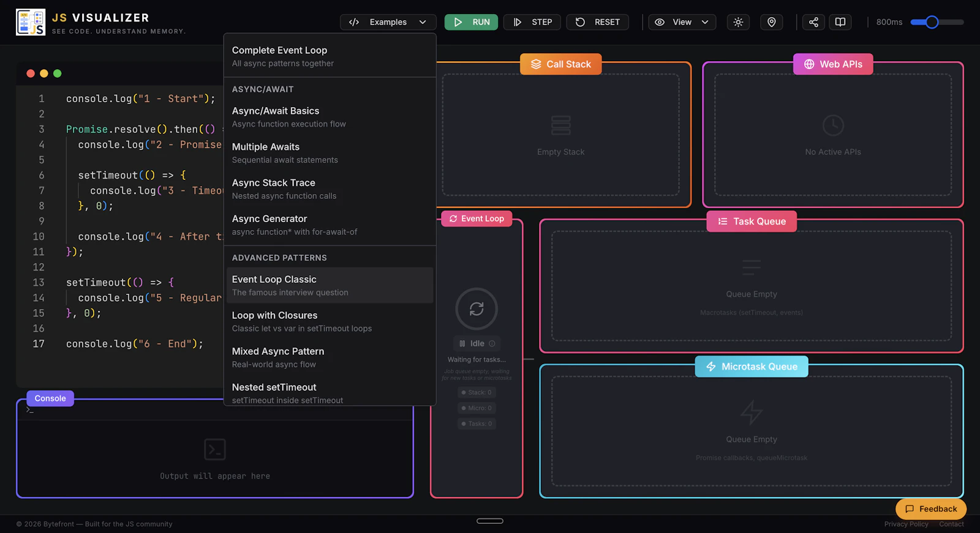This screenshot has width=980, height=533.
Task: Toggle light/dark theme sun icon
Action: [738, 22]
